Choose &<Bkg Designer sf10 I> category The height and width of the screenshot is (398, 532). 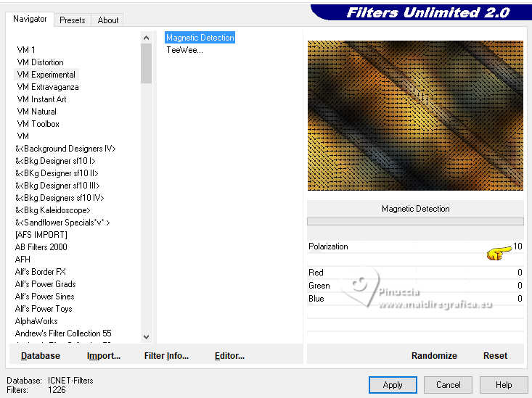pos(55,161)
